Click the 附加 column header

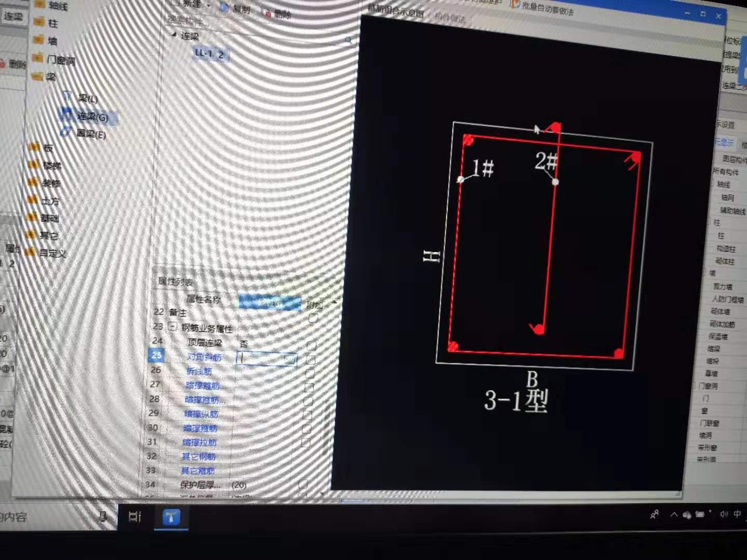314,305
